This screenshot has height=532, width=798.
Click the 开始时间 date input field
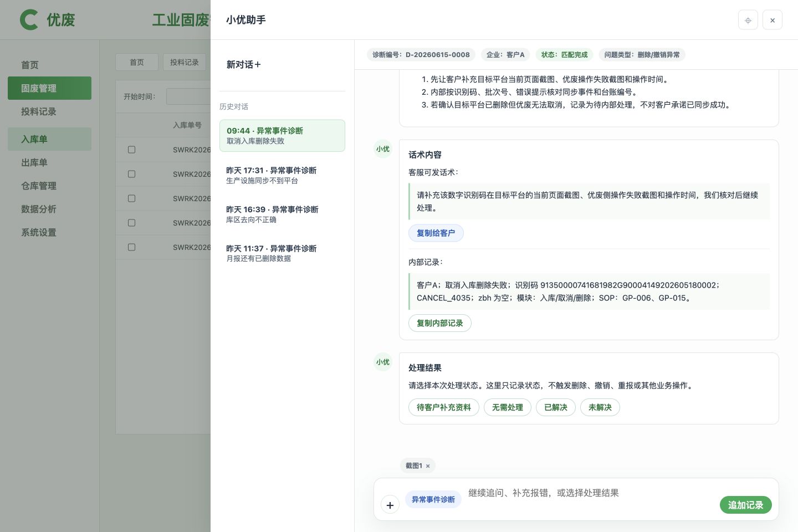[188, 96]
